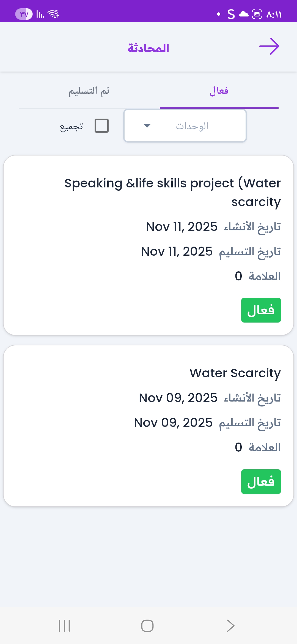
Task: Switch to the تم التسليم tab
Action: 89,91
